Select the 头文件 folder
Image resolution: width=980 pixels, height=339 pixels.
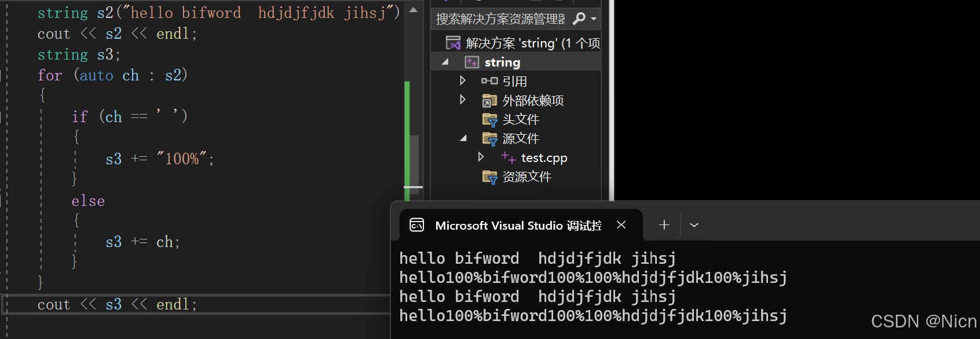[x=521, y=120]
